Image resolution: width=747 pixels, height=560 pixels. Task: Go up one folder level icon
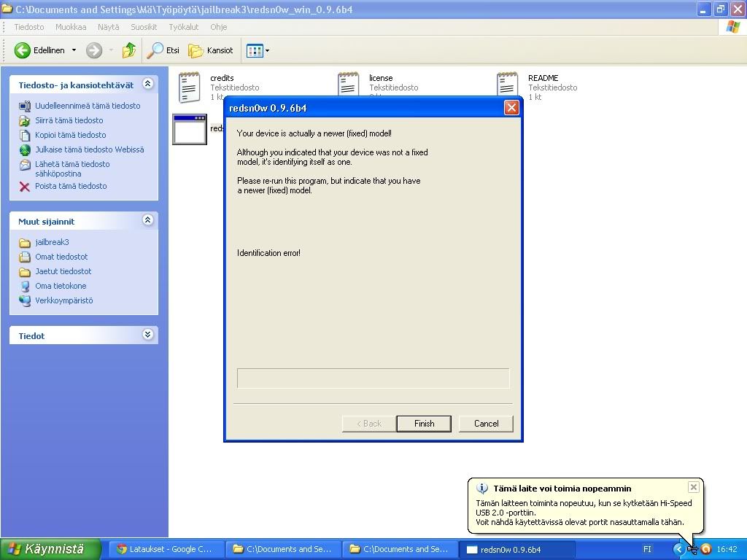[128, 50]
